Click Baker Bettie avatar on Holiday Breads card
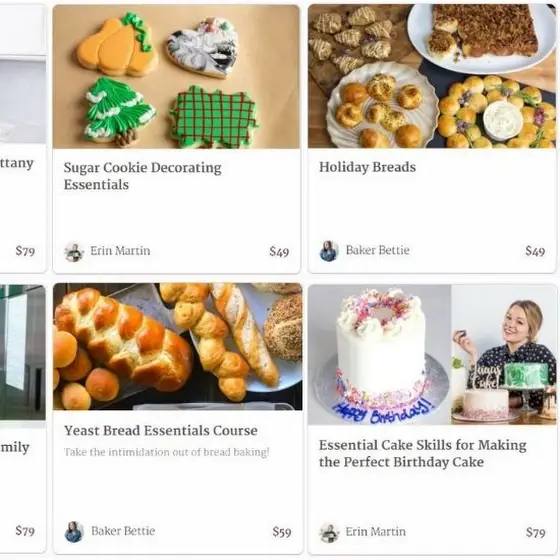Viewport: 560px width, 560px height. click(329, 251)
